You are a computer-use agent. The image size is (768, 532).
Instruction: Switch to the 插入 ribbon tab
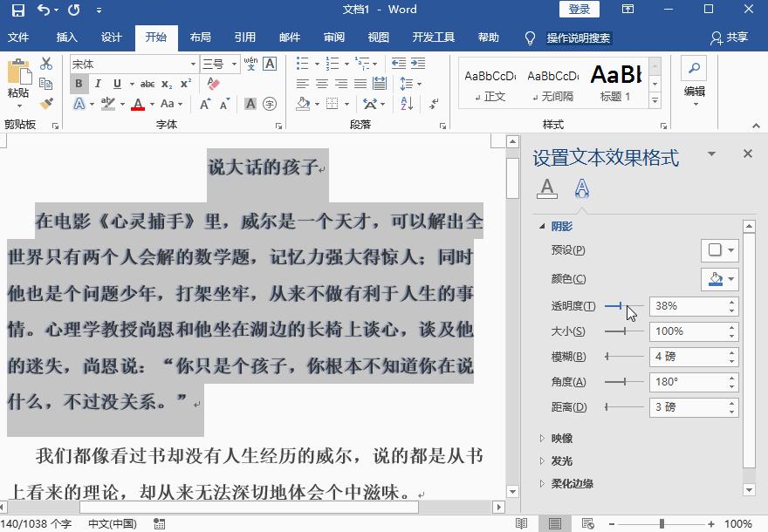point(65,38)
